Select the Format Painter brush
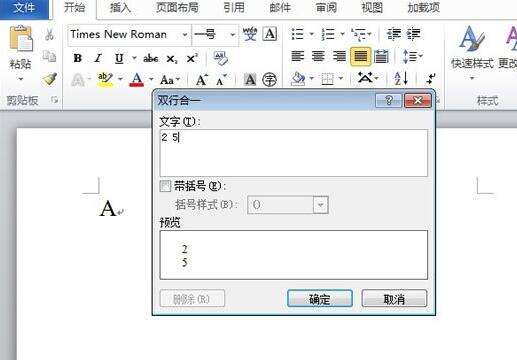 pyautogui.click(x=49, y=79)
